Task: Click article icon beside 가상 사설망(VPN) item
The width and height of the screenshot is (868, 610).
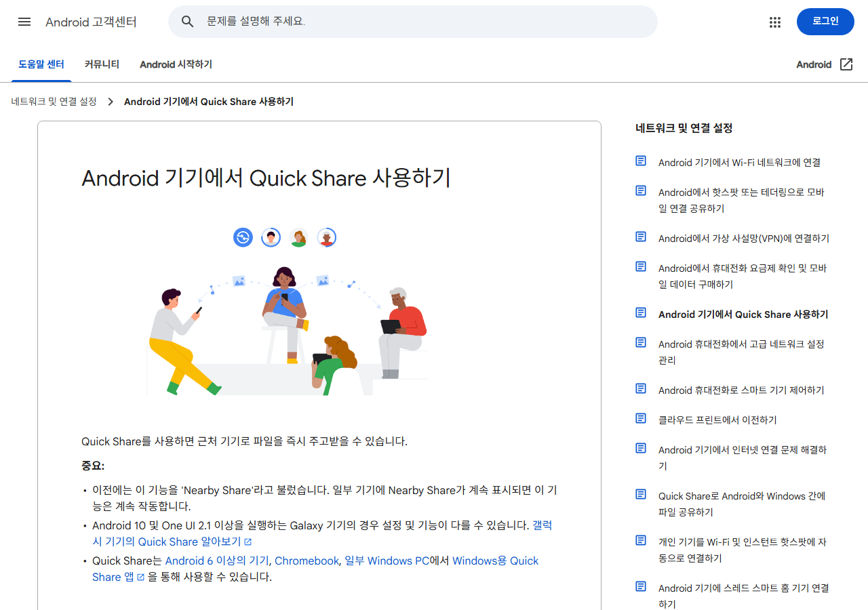Action: (x=641, y=237)
